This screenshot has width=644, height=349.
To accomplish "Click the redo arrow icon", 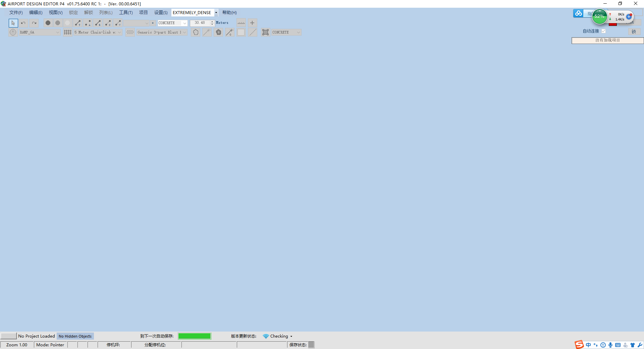I will pos(34,23).
